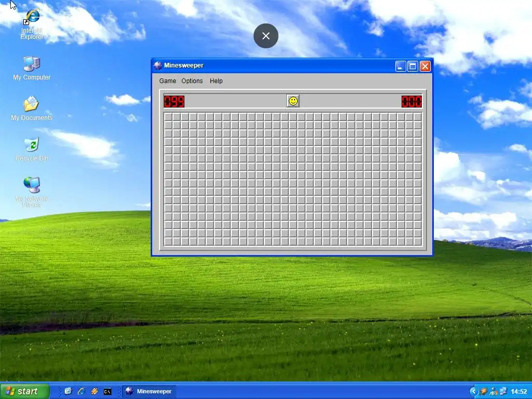Click the Messenger figure tray icon
Screen dimensions: 532x399
point(494,391)
